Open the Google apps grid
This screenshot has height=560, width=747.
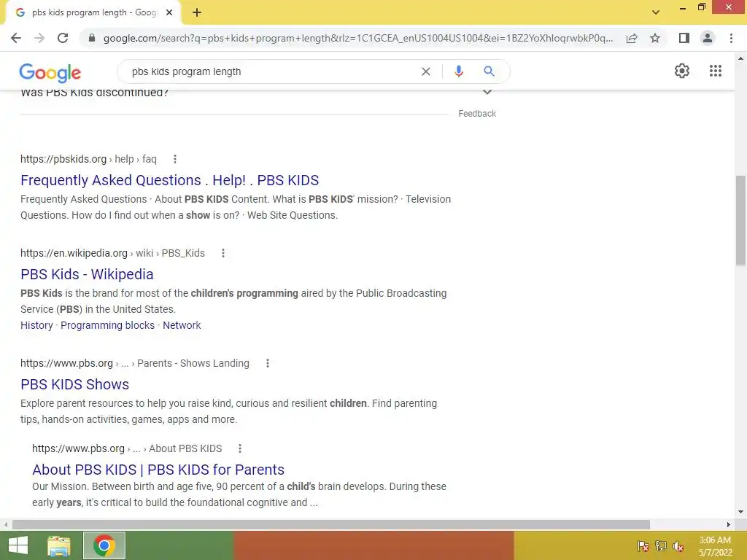click(x=715, y=71)
